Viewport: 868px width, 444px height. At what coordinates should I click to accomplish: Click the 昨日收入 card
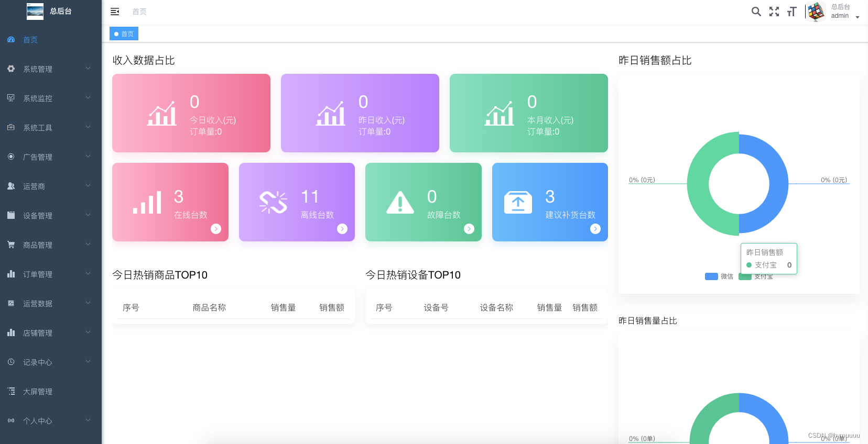pos(360,113)
